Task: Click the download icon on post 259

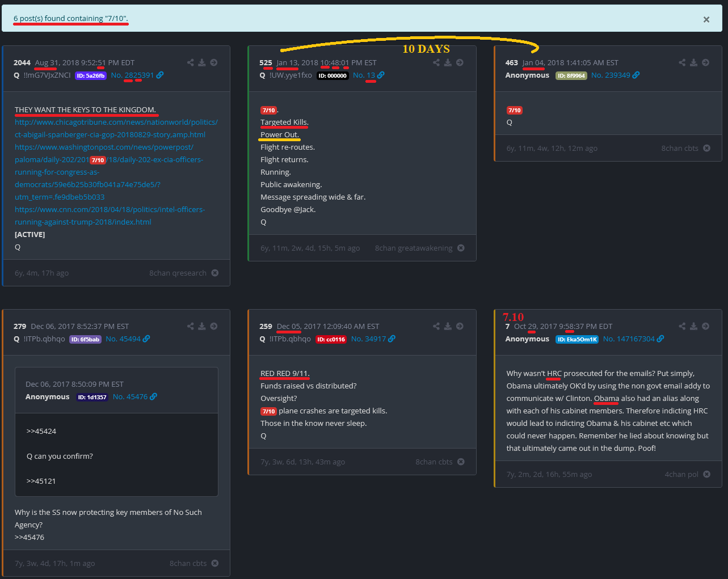Action: pyautogui.click(x=448, y=327)
